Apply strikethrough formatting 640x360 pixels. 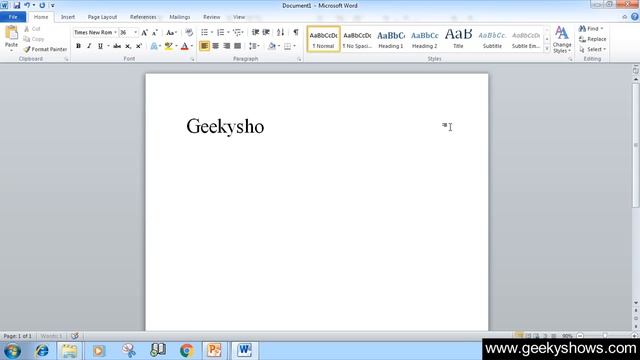[117, 46]
